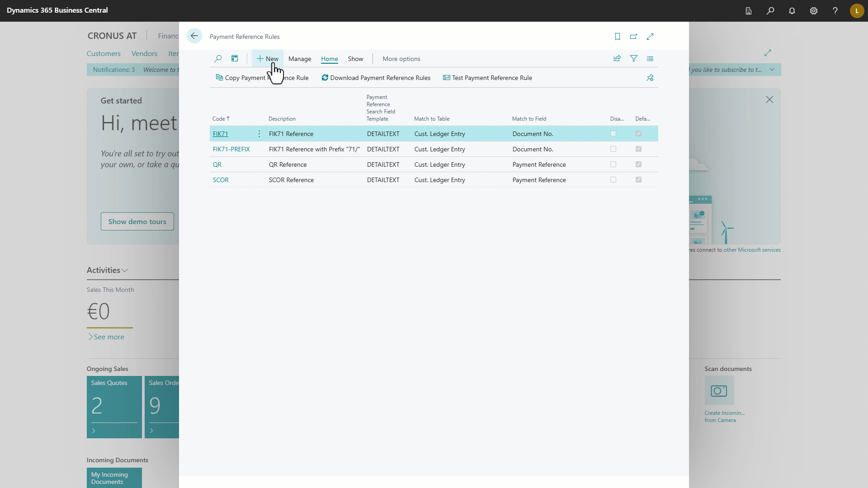
Task: Click Show demo tours button
Action: (x=137, y=221)
